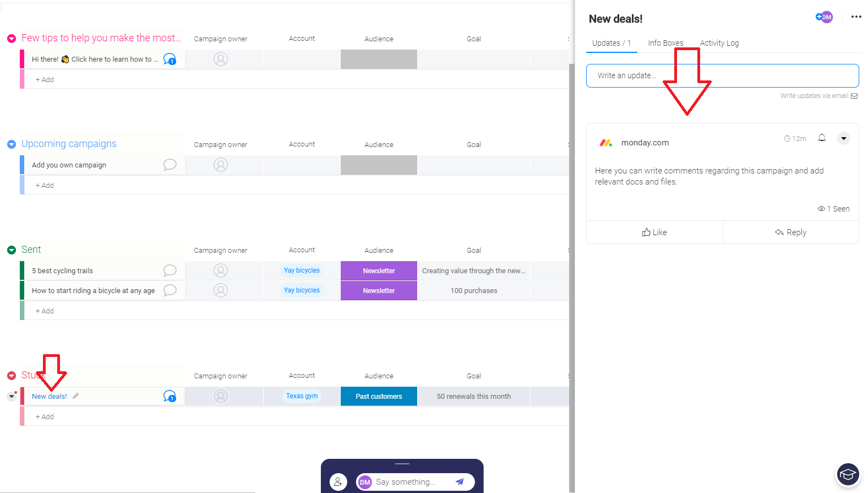This screenshot has width=868, height=493.
Task: Click the 'Write an update...' field
Action: coord(723,75)
